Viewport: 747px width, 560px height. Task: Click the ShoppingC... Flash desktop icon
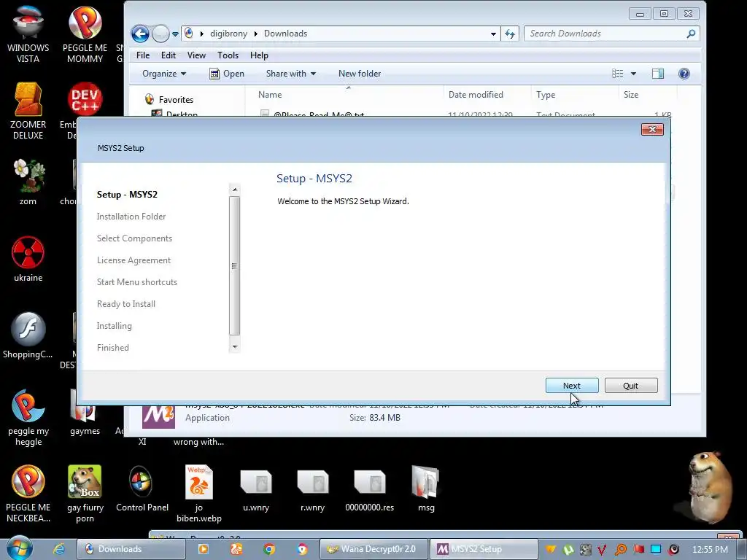pyautogui.click(x=28, y=335)
